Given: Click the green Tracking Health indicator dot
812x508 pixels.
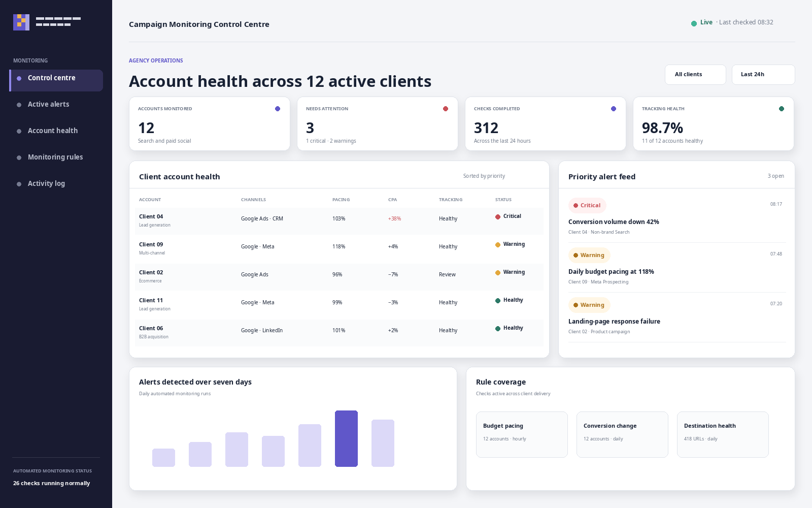Looking at the screenshot, I should pyautogui.click(x=782, y=109).
